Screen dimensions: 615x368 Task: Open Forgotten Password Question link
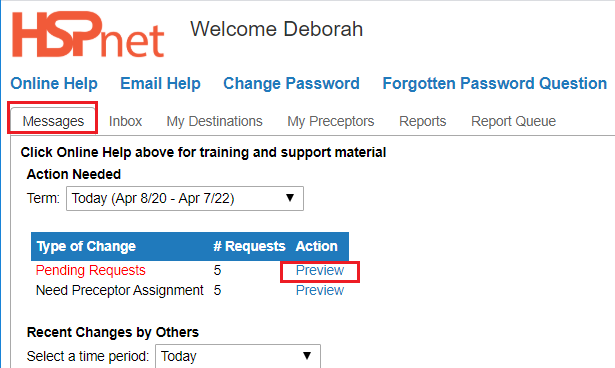coord(495,84)
